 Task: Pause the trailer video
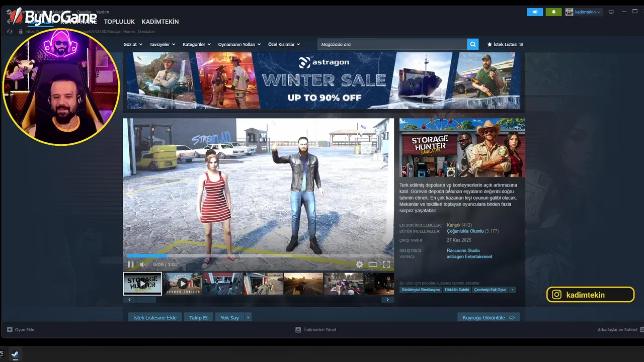point(131,264)
